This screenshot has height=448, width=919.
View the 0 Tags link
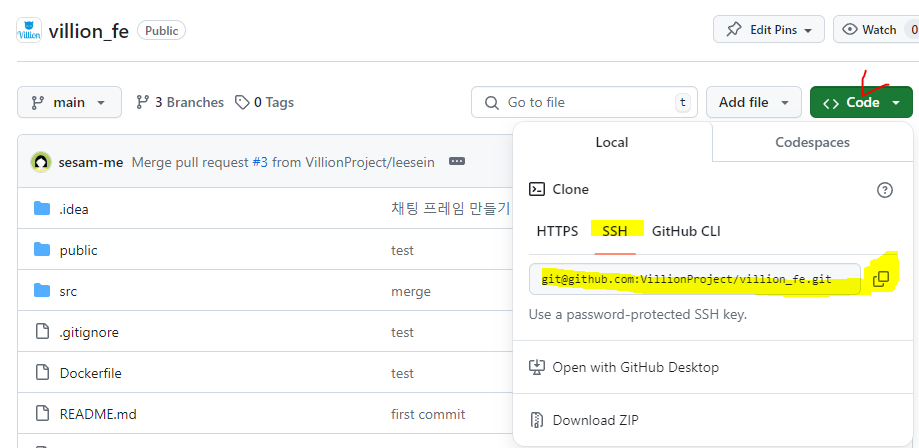click(x=264, y=103)
